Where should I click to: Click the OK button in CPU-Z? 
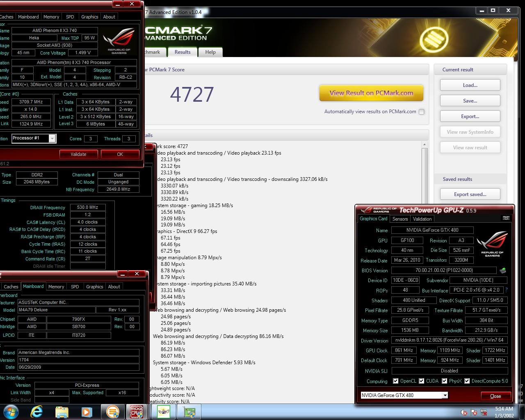120,154
